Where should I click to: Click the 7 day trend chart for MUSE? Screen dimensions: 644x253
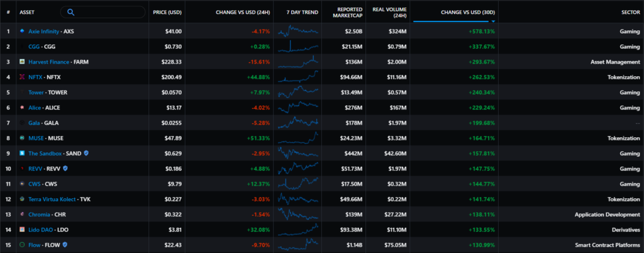coord(299,138)
